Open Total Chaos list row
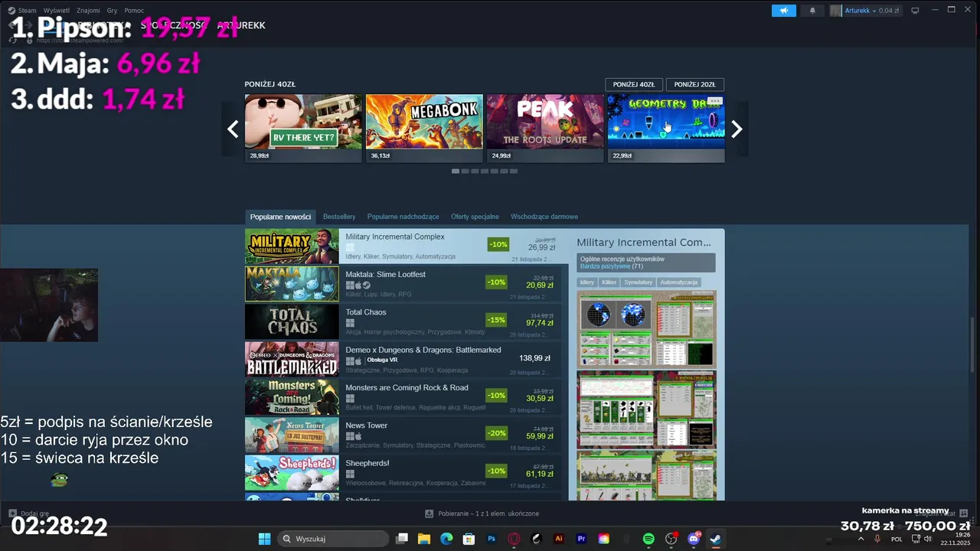 click(x=403, y=321)
